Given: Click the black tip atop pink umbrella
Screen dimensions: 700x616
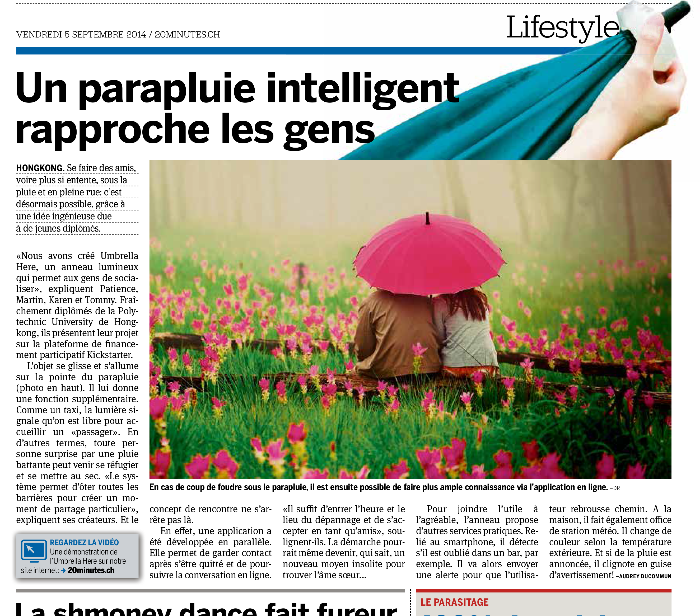Looking at the screenshot, I should pyautogui.click(x=427, y=218).
